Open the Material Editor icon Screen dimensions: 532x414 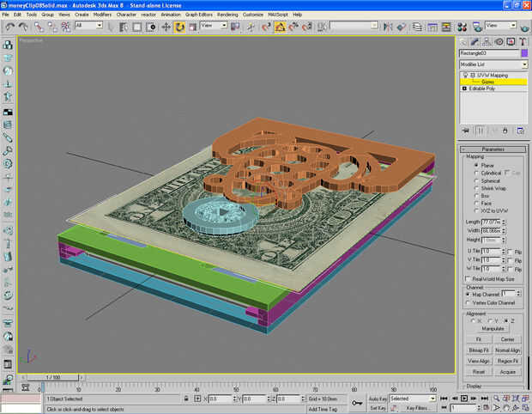(462, 27)
